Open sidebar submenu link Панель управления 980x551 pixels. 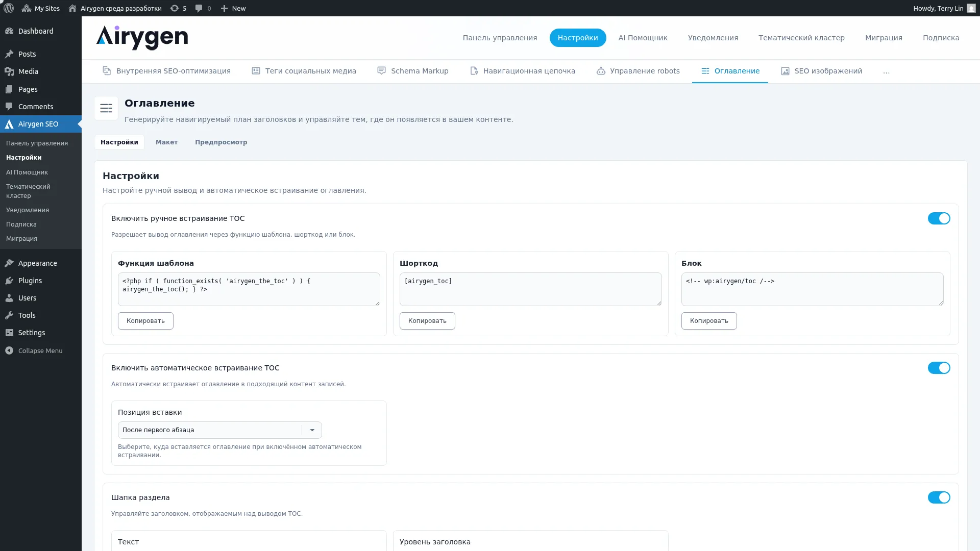coord(37,143)
